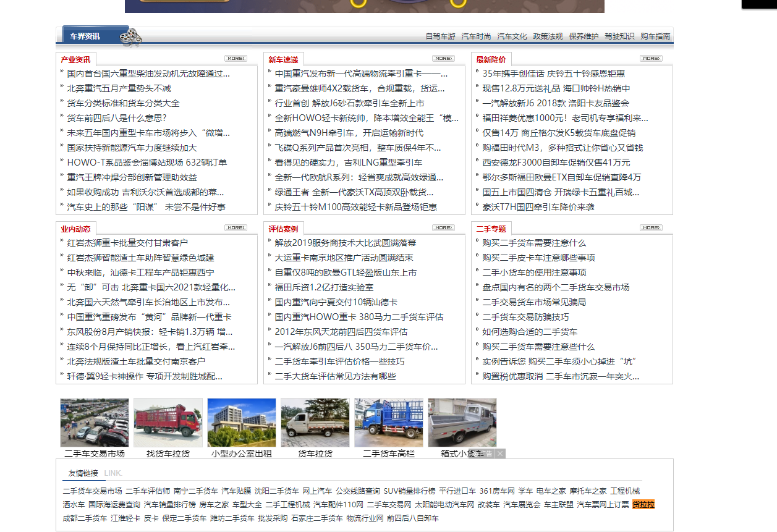The width and height of the screenshot is (777, 532).
Task: Close the small advertisement with the × button
Action: [499, 453]
